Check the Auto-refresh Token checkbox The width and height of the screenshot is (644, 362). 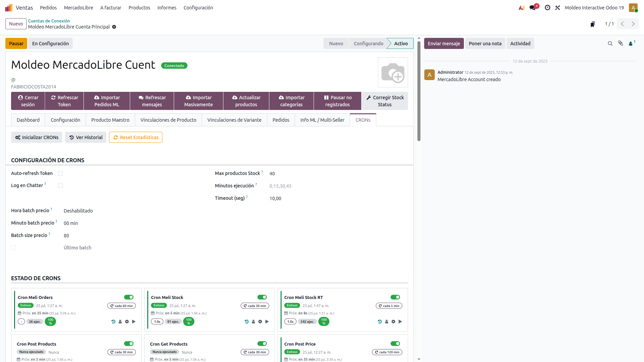point(60,173)
